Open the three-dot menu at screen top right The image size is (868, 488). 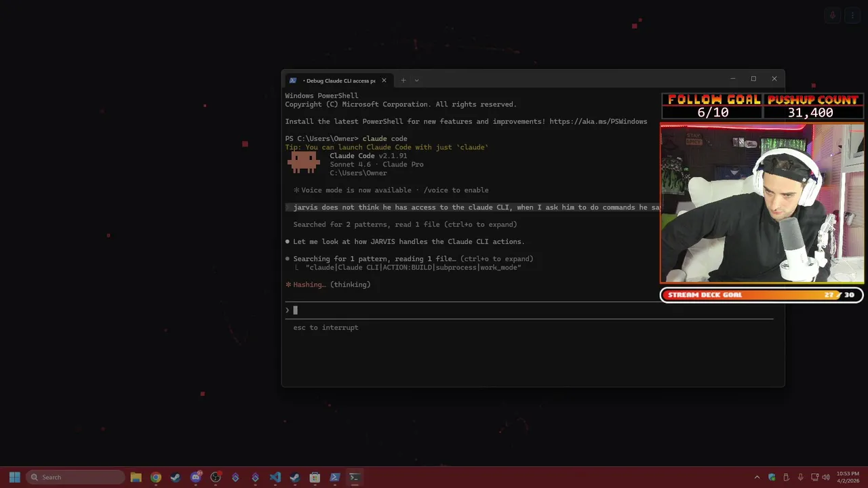[x=852, y=16]
